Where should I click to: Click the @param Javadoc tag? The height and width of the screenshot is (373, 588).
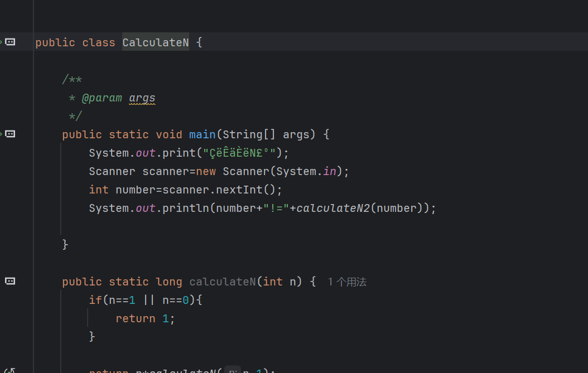coord(102,98)
